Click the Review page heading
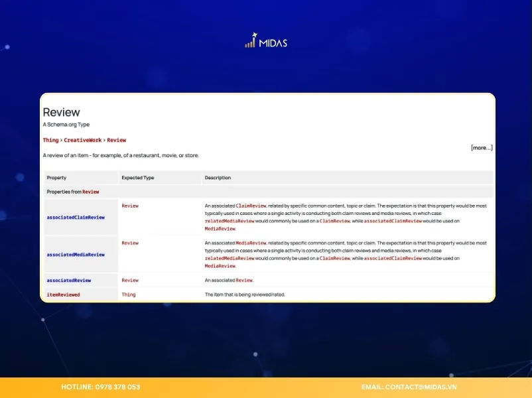This screenshot has height=398, width=532. (x=61, y=112)
